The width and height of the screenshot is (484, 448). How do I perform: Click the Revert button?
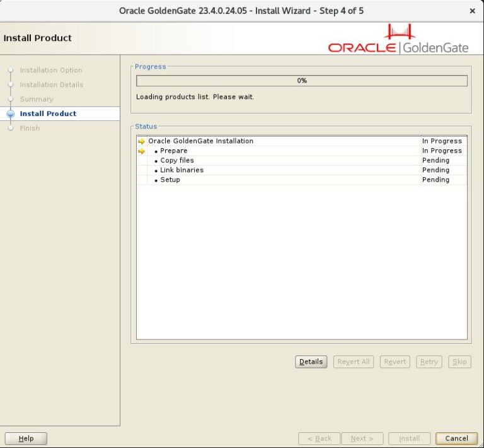[395, 362]
